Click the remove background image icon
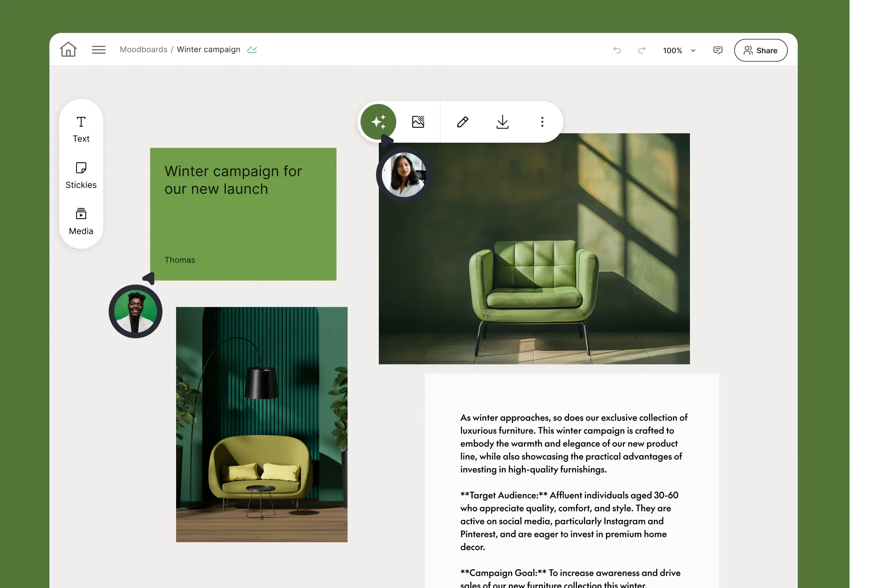Screen dimensions: 886x588 (x=418, y=122)
